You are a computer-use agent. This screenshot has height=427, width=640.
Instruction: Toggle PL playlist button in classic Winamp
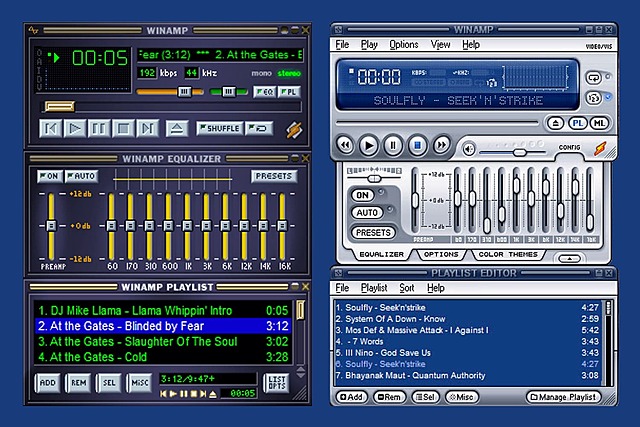click(x=289, y=92)
